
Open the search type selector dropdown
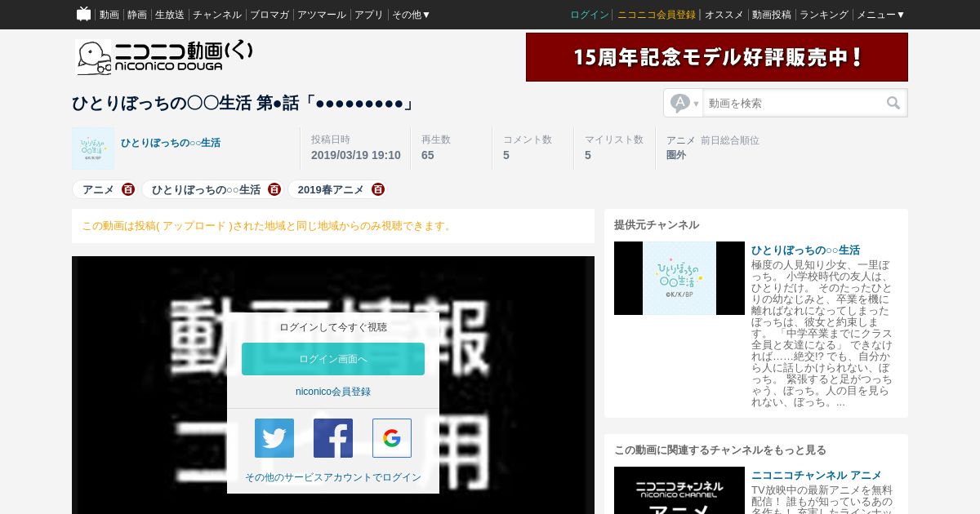(684, 104)
